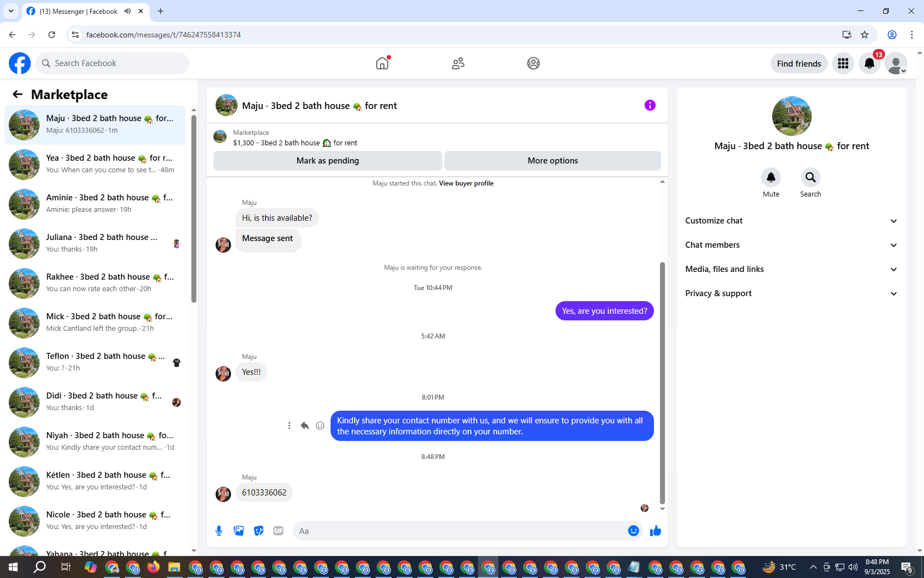Open the Groups icon in top navigation

coord(533,63)
